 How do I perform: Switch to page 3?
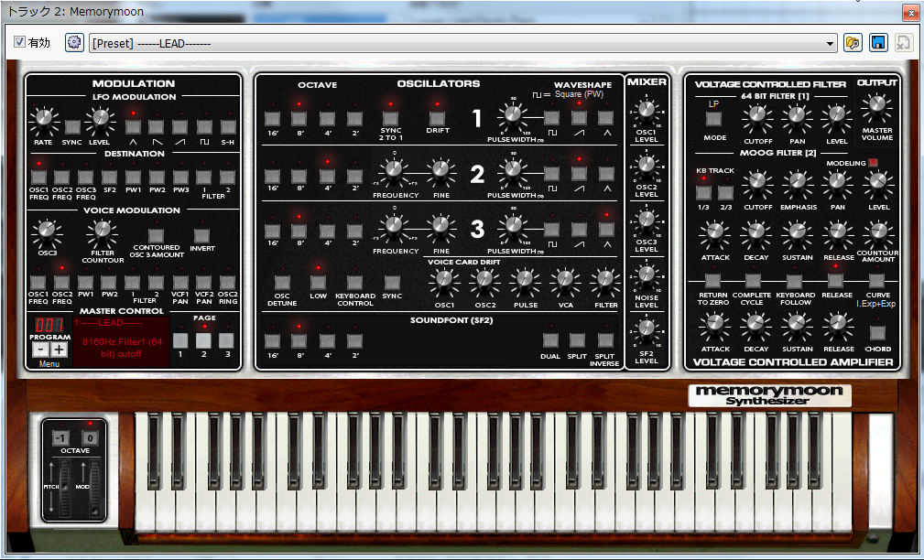(226, 340)
